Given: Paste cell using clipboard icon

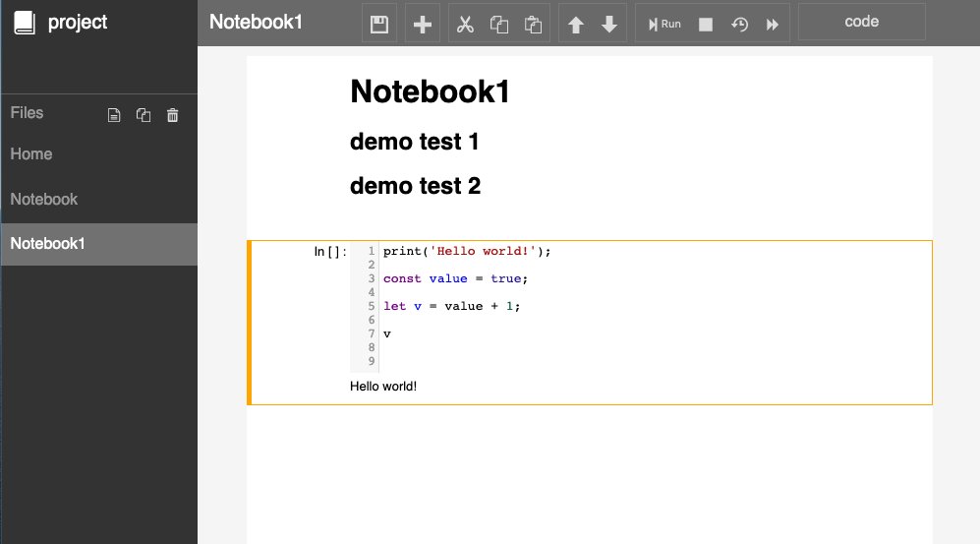Looking at the screenshot, I should tap(533, 24).
